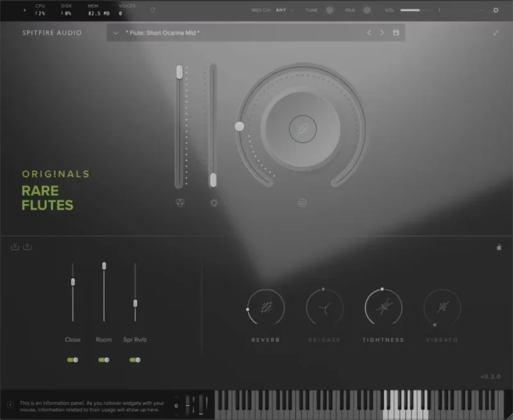This screenshot has width=513, height=420.
Task: Click the lock icon in mixer panel
Action: click(x=499, y=247)
